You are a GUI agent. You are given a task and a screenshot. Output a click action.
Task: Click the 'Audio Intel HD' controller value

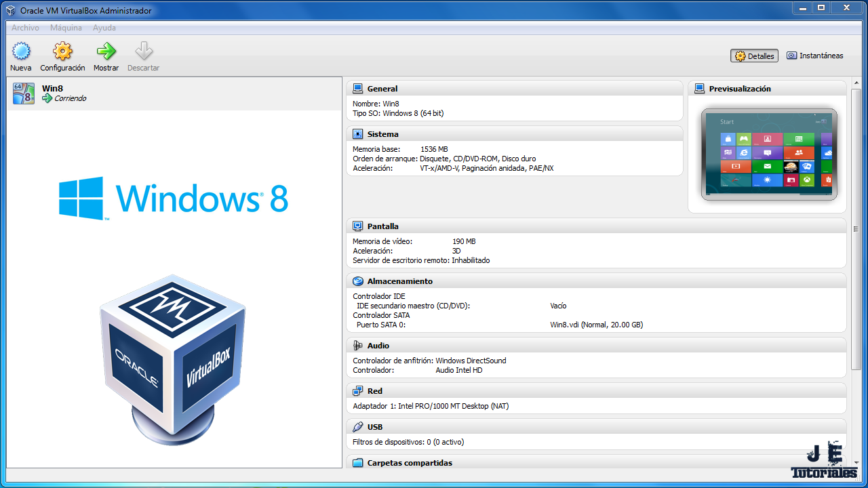[459, 370]
